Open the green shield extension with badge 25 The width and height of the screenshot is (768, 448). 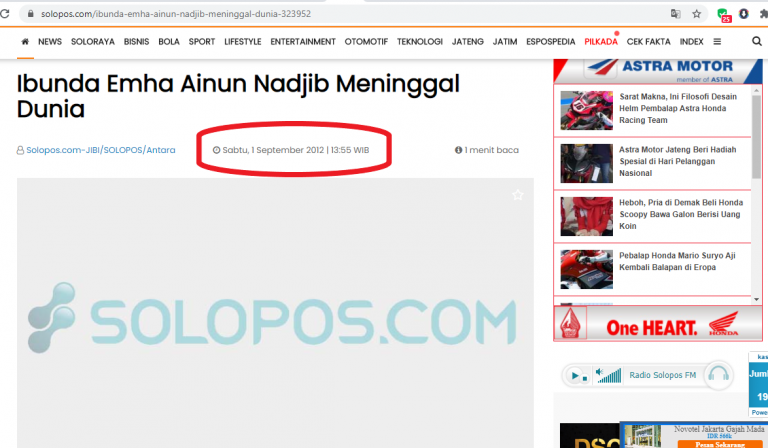(x=723, y=15)
